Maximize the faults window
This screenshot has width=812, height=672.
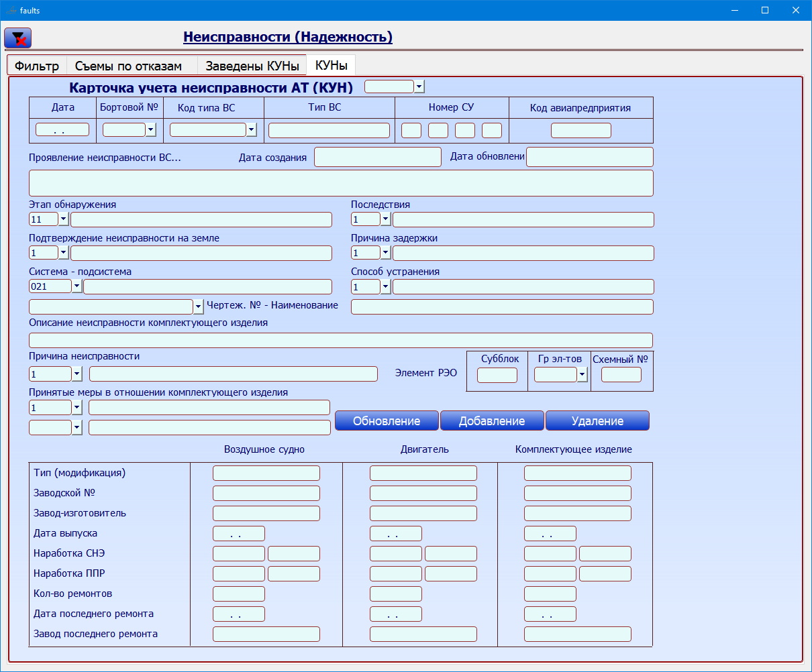[x=765, y=10]
